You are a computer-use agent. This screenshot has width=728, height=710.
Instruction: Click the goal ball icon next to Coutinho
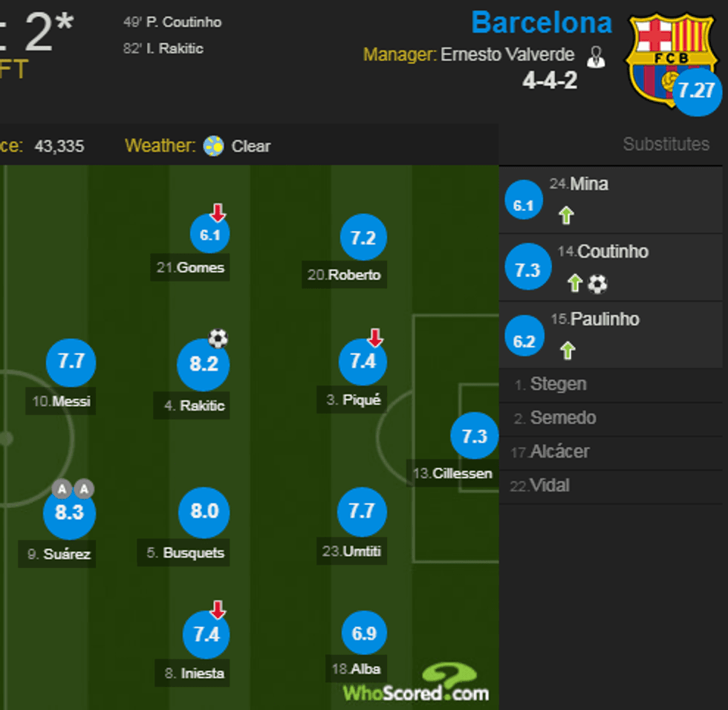[597, 283]
